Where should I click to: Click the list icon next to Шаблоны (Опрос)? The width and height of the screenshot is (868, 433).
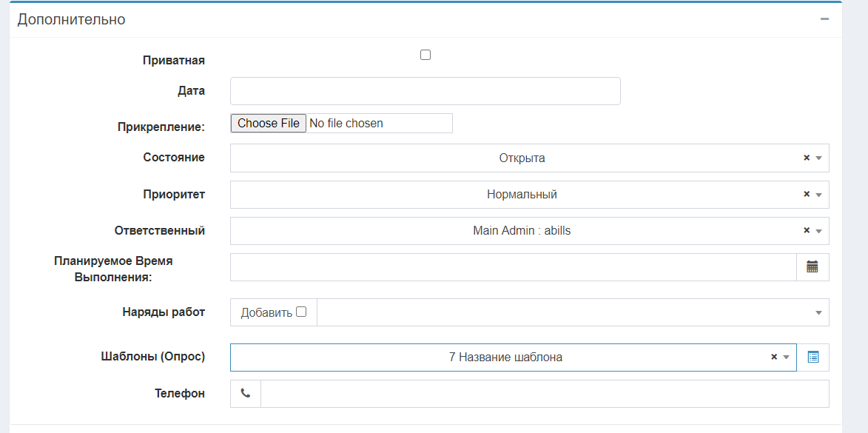(x=813, y=357)
